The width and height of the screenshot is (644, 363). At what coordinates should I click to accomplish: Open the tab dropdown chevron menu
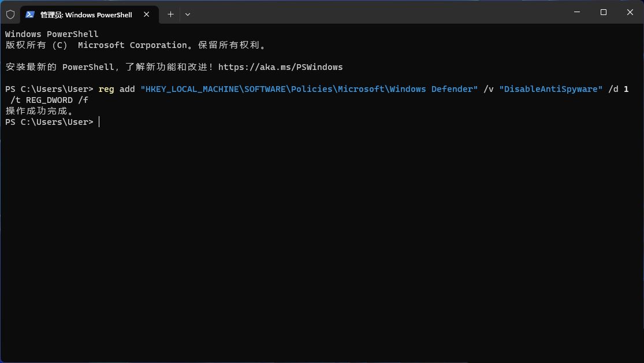[x=187, y=14]
